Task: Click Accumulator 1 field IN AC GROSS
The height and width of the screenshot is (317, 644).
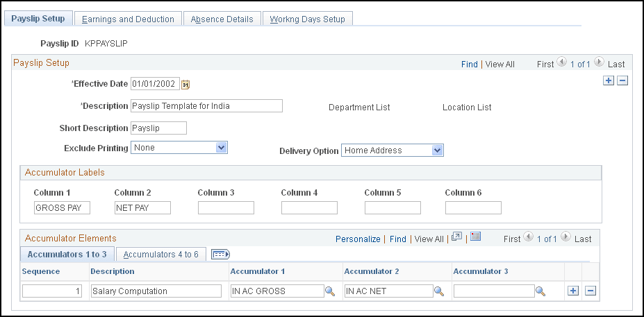Action: tap(277, 291)
